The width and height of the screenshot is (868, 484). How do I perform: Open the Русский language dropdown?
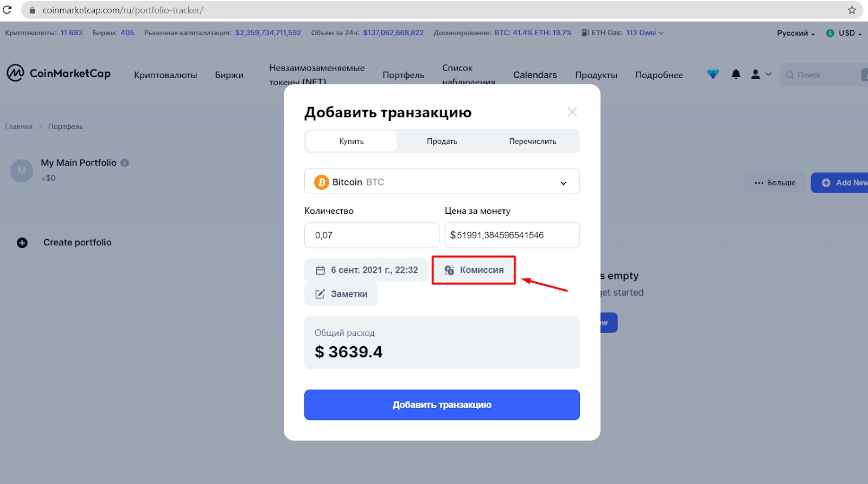(x=795, y=33)
